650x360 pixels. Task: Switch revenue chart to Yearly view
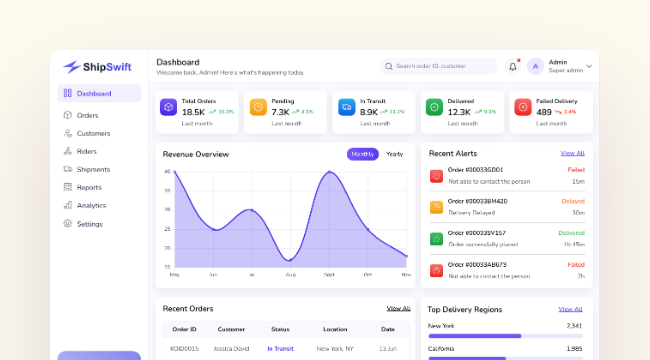pyautogui.click(x=395, y=154)
